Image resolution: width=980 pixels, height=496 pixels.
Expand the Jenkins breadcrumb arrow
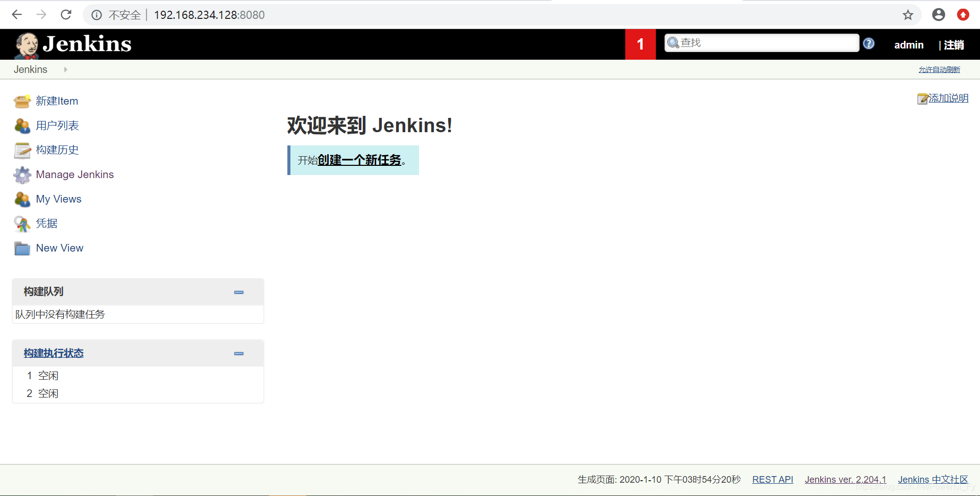click(x=65, y=69)
